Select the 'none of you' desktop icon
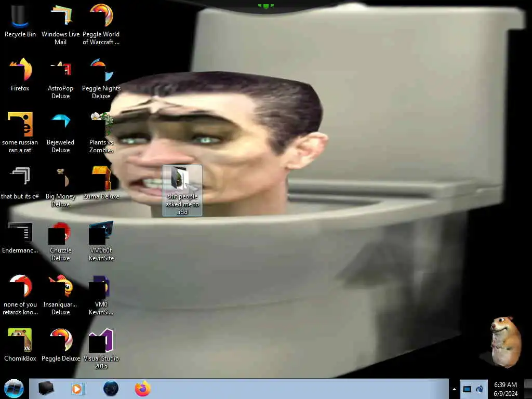The image size is (532, 399). coord(20,295)
